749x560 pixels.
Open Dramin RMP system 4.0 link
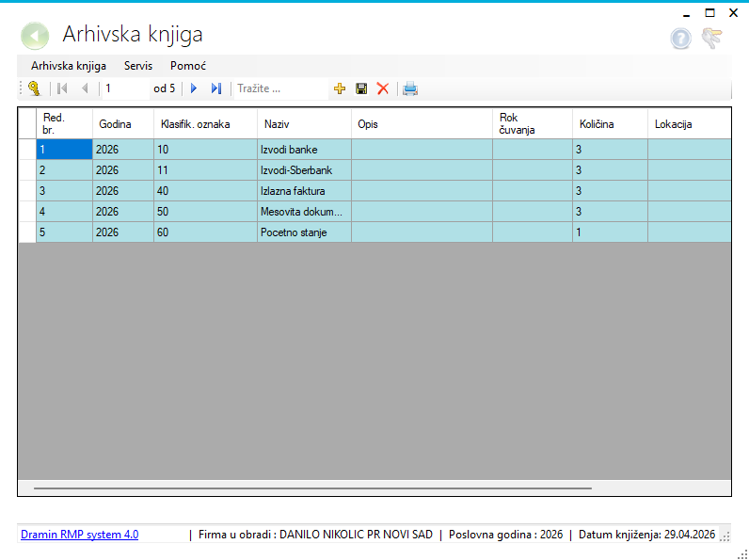click(x=80, y=535)
